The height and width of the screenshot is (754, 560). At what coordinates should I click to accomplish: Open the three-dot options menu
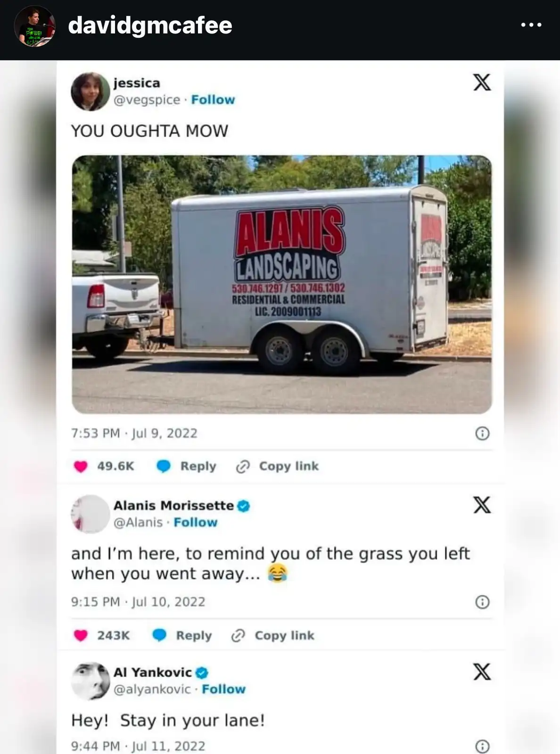(531, 25)
